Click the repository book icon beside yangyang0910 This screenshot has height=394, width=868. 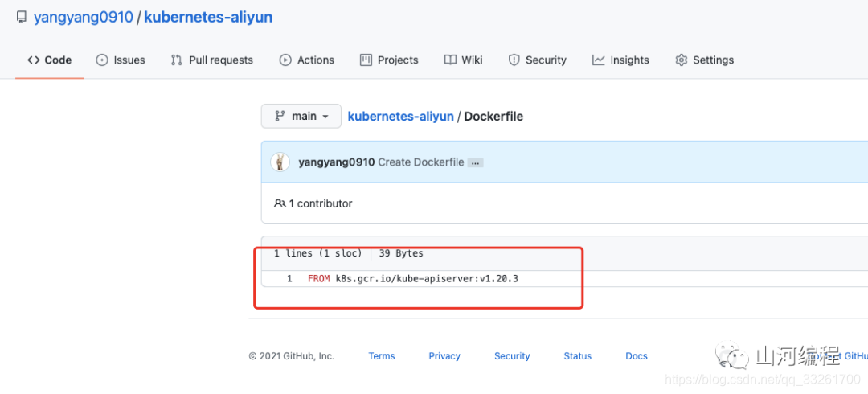(x=21, y=18)
